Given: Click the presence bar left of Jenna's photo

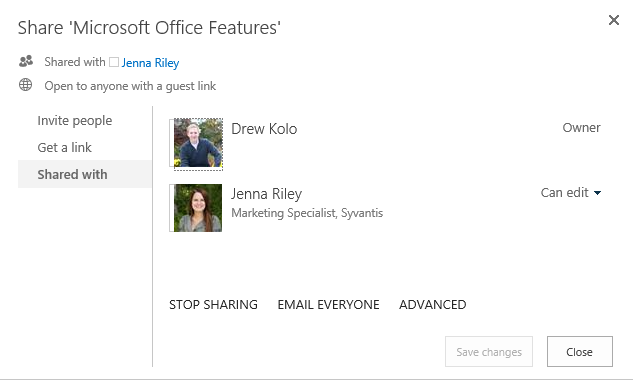Looking at the screenshot, I should [172, 208].
